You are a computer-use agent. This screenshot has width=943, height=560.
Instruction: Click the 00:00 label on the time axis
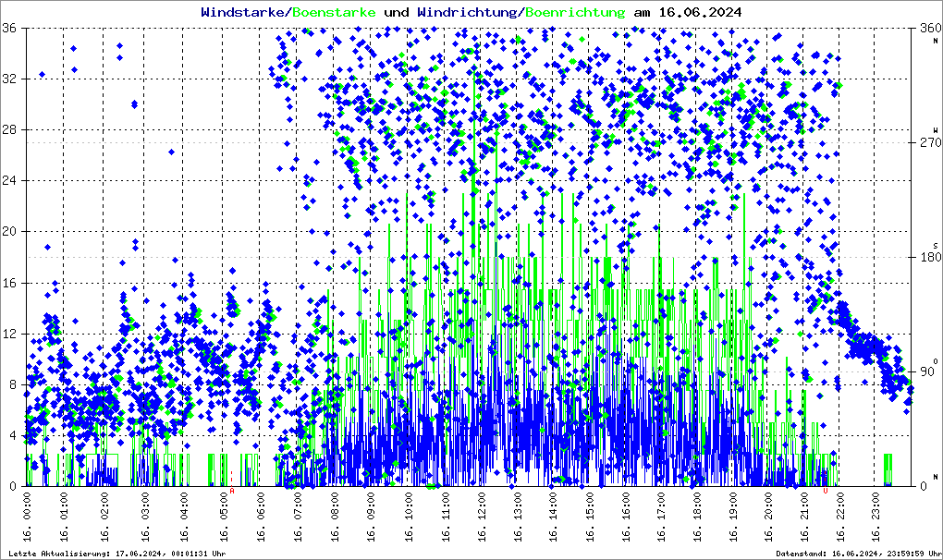pyautogui.click(x=29, y=521)
